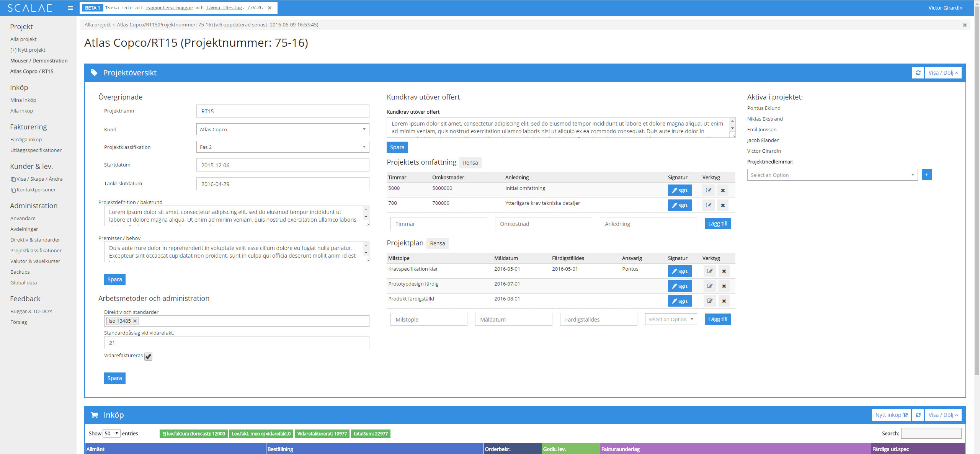980x454 pixels.
Task: Click the plus icon to add a project member
Action: coord(926,175)
